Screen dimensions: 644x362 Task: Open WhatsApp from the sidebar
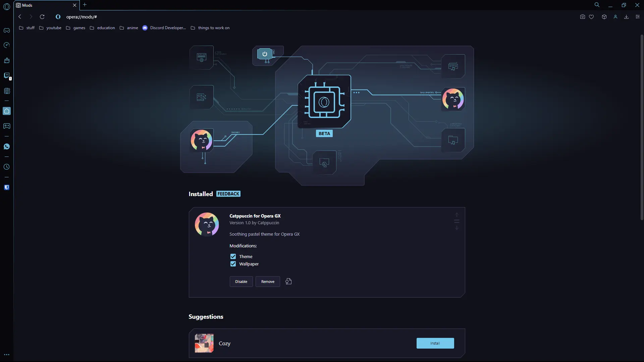7,146
